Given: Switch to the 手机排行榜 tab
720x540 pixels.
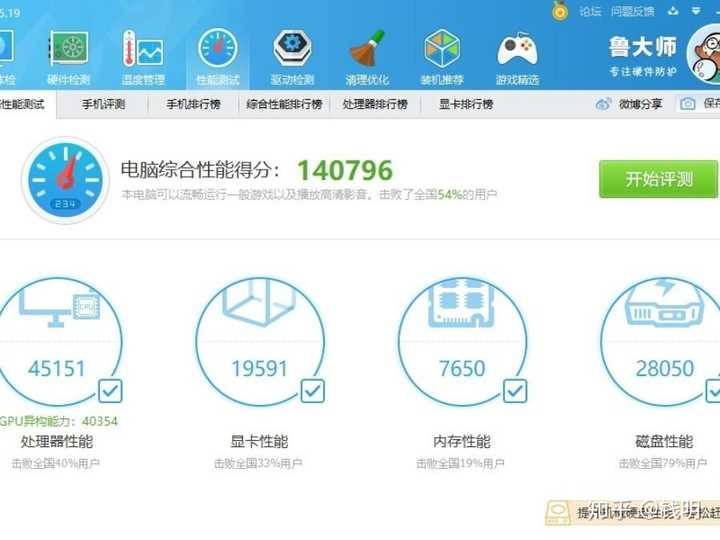Looking at the screenshot, I should 193,104.
